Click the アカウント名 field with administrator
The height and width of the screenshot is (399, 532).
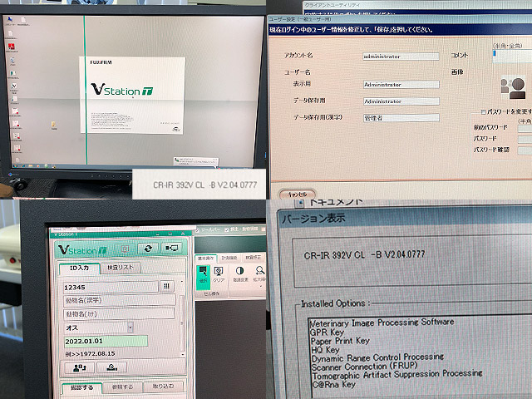pos(401,57)
